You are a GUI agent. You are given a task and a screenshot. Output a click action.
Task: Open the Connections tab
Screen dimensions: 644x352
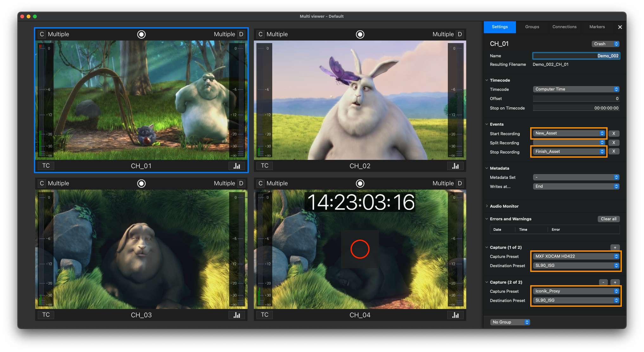[564, 27]
